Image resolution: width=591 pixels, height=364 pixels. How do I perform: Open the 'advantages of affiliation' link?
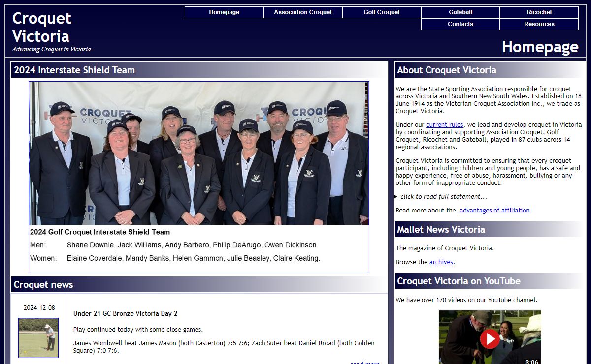[x=494, y=210]
